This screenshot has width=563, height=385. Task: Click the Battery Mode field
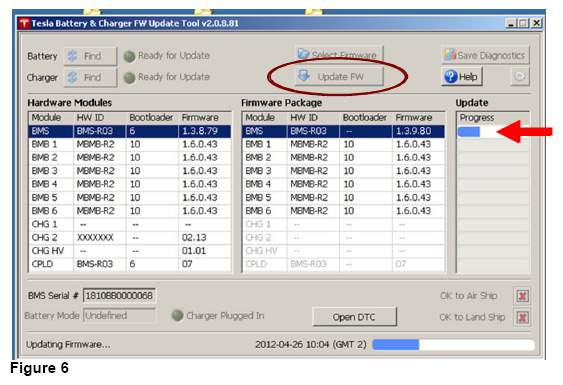120,316
